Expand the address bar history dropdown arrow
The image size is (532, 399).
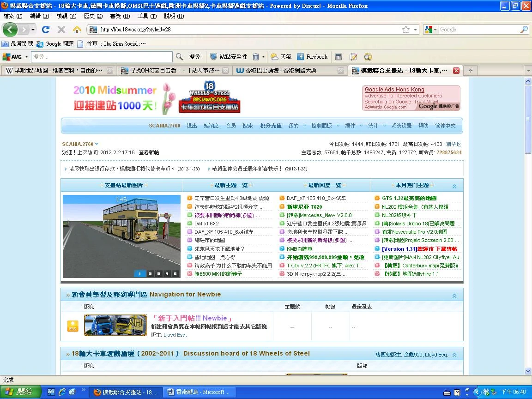click(x=415, y=30)
